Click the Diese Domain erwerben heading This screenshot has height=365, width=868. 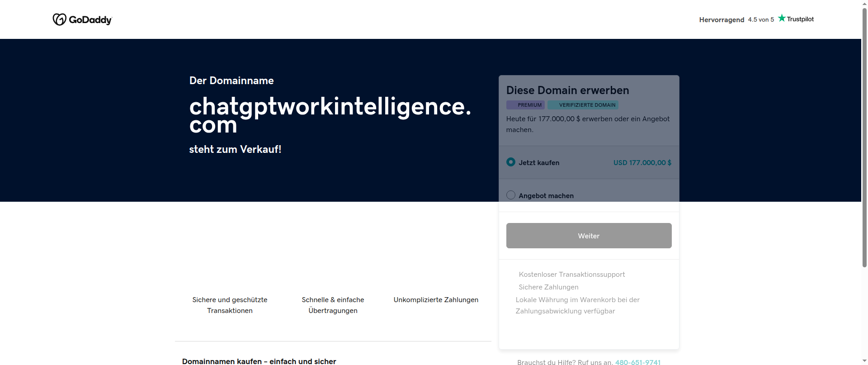[x=567, y=90]
